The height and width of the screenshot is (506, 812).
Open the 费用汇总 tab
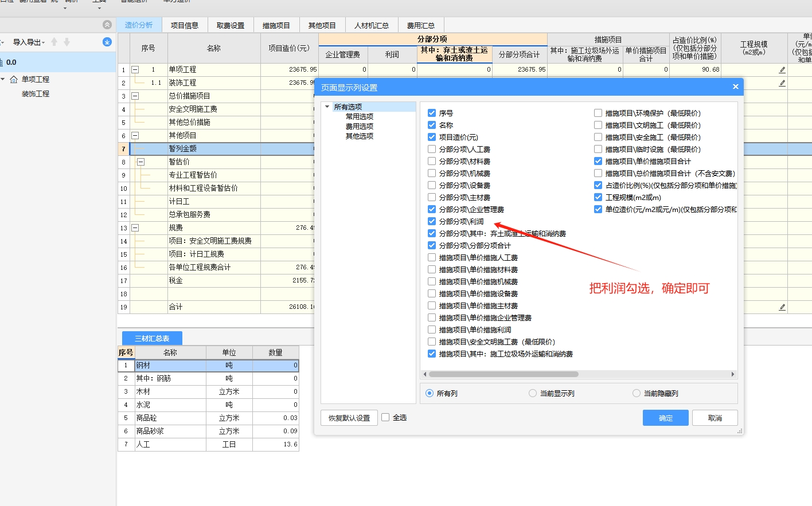click(421, 25)
